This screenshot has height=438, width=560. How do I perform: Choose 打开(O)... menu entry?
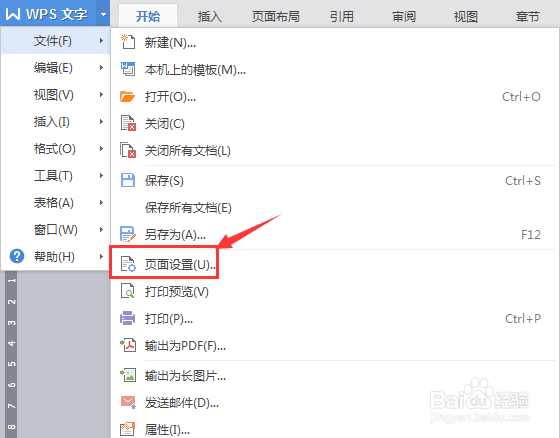click(x=335, y=96)
